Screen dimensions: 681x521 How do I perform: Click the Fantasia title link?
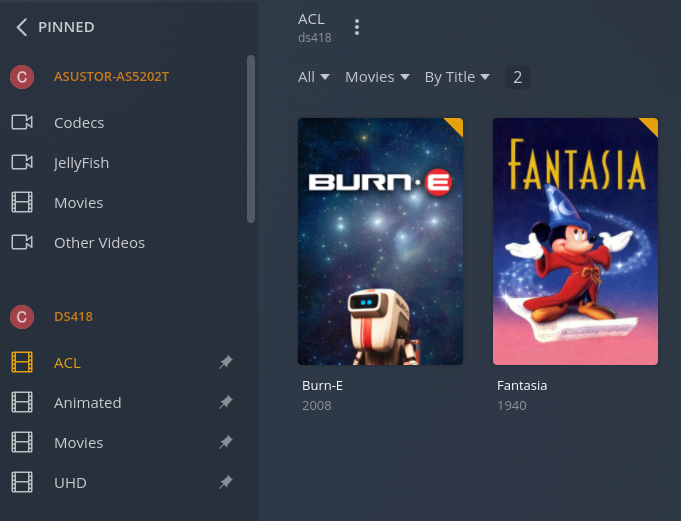tap(522, 386)
